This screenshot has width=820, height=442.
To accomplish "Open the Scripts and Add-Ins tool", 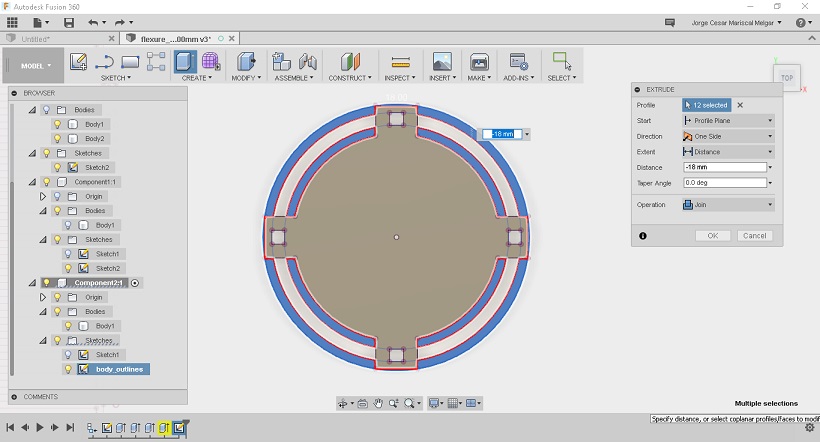I will click(519, 62).
